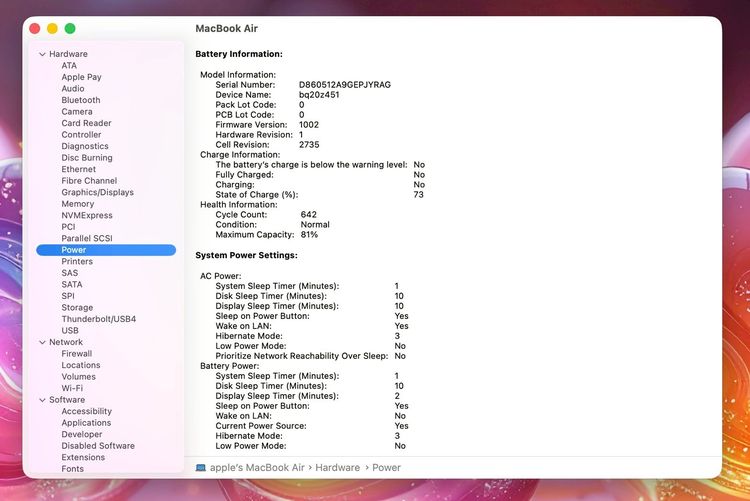Open the Apple Pay category
The image size is (750, 501).
click(81, 77)
